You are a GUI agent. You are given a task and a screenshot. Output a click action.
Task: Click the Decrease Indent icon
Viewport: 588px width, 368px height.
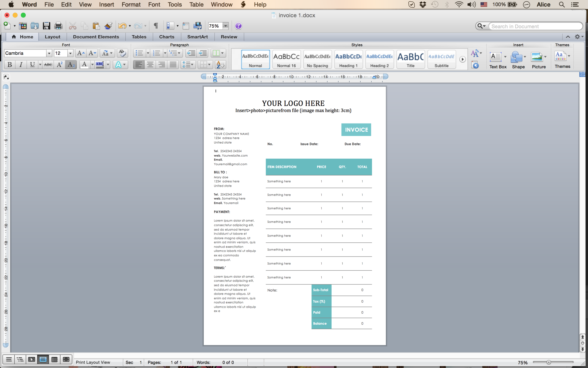click(x=191, y=53)
